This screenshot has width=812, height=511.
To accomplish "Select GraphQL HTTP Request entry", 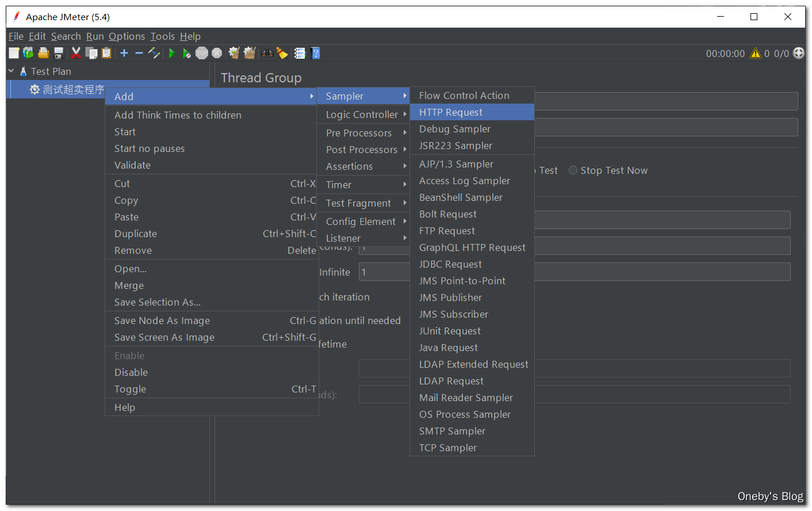I will [x=472, y=247].
